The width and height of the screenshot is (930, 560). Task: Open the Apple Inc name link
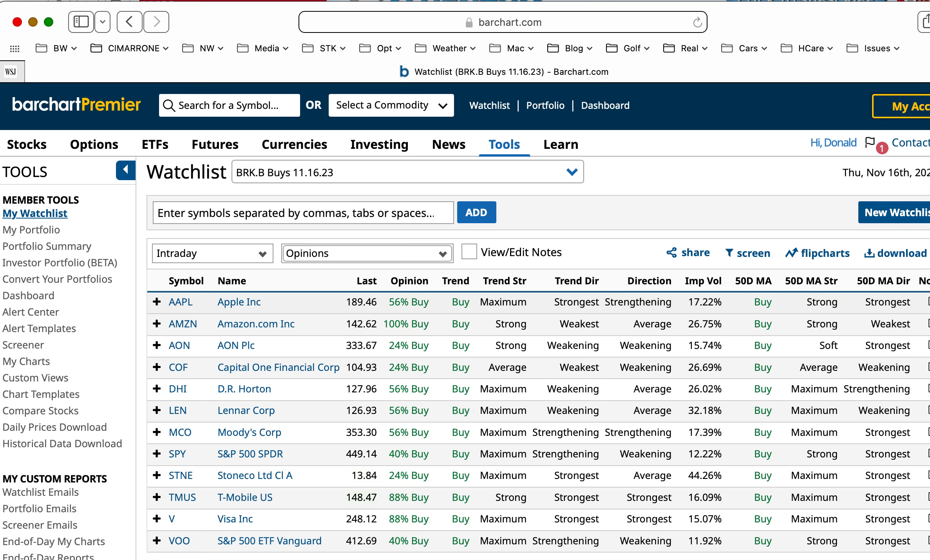pos(239,302)
